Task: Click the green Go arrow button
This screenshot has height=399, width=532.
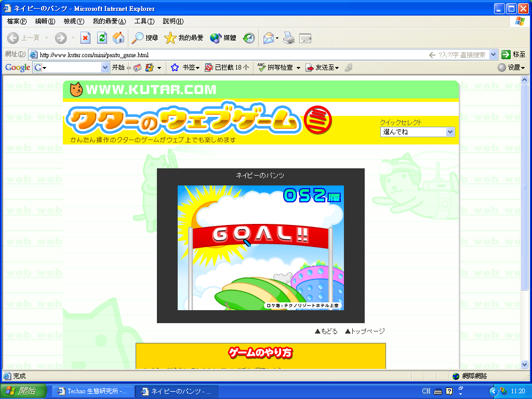Action: [506, 54]
